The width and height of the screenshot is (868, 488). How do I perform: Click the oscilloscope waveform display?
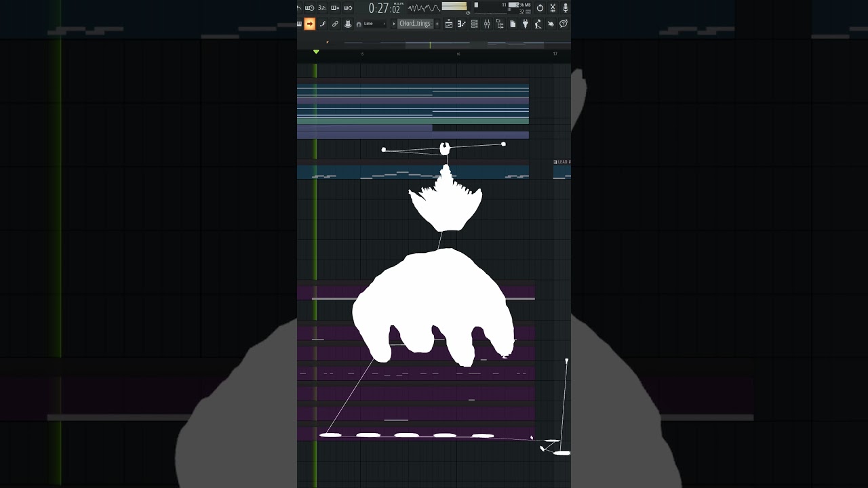[425, 8]
